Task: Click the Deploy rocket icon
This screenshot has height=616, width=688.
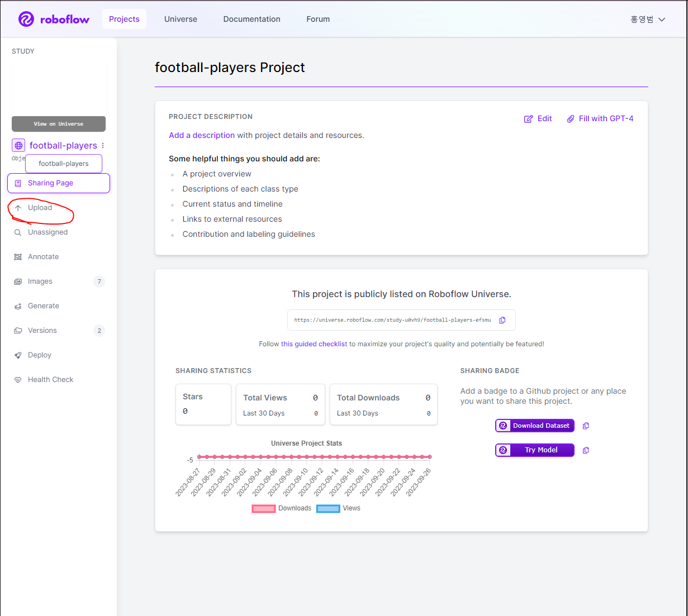Action: [18, 355]
